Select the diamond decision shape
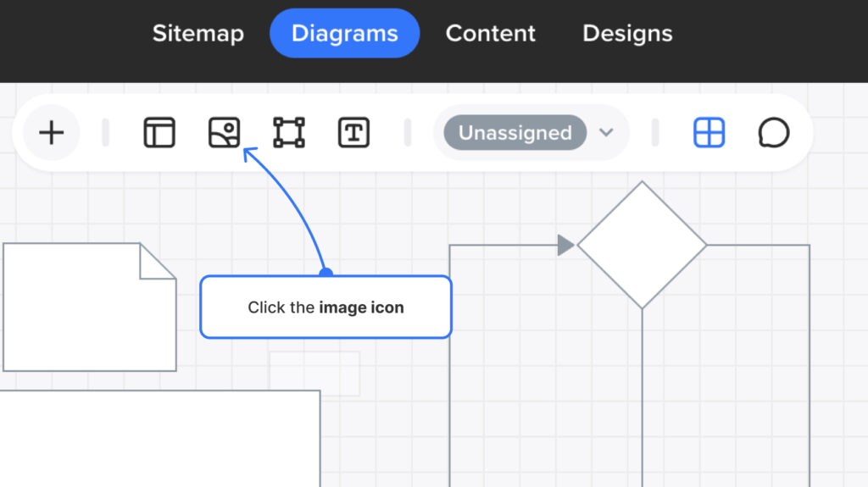The height and width of the screenshot is (487, 868). [x=643, y=245]
